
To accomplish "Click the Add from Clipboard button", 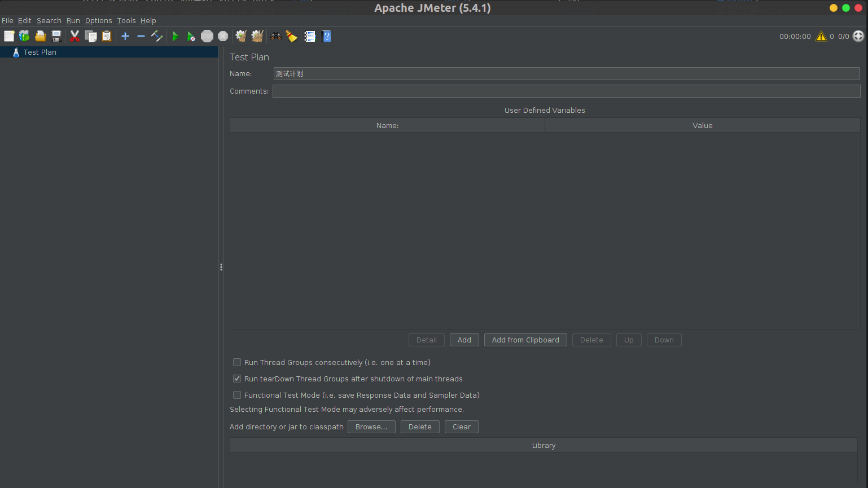I will (525, 340).
